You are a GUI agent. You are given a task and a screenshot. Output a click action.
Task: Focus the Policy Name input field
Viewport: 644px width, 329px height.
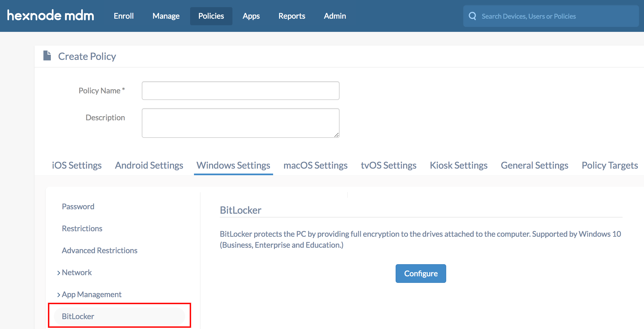(x=240, y=91)
